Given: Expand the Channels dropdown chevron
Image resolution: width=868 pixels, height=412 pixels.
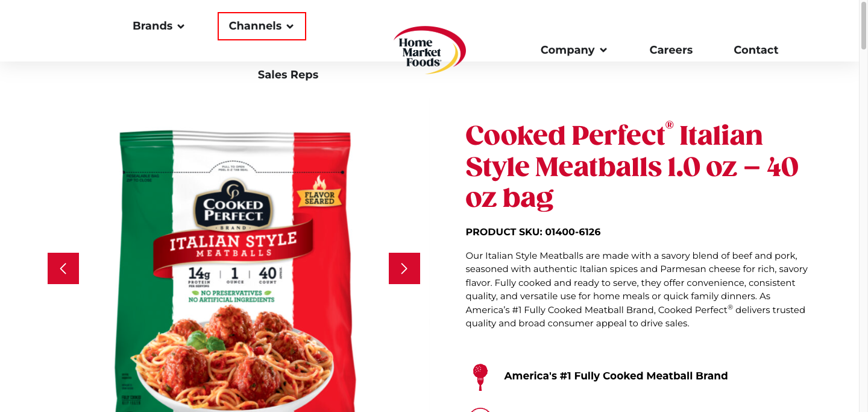Looking at the screenshot, I should tap(290, 27).
